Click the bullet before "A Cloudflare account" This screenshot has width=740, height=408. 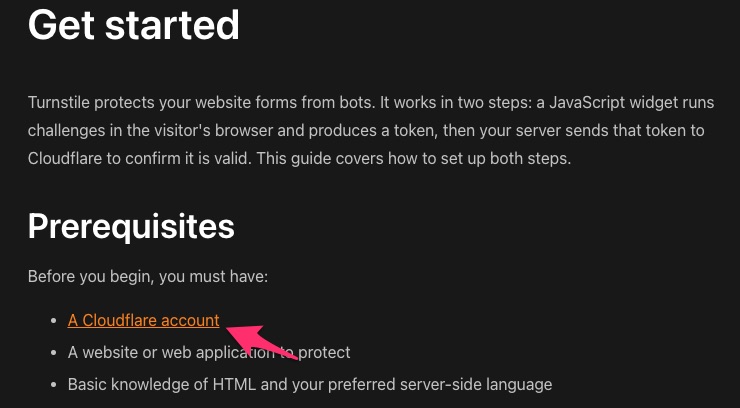coord(53,321)
